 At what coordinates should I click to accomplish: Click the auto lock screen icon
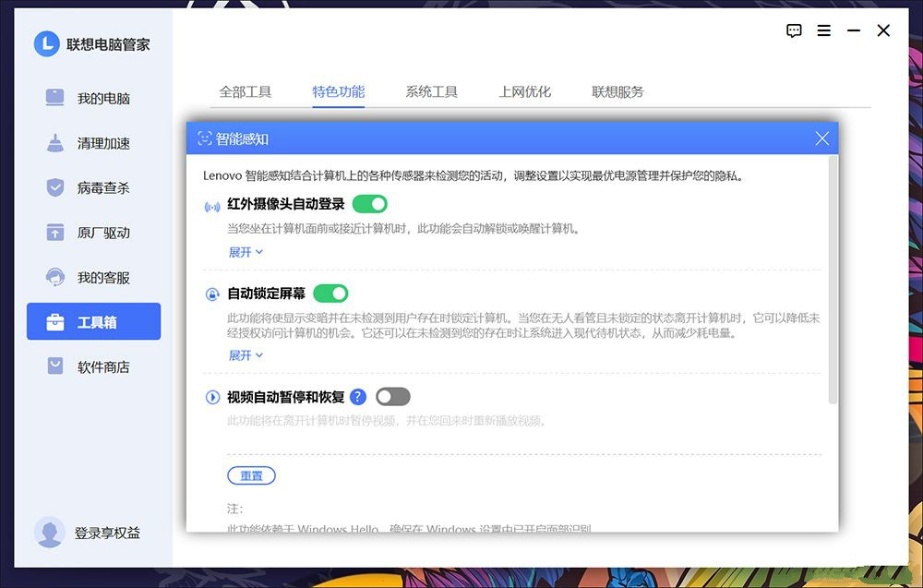(x=212, y=294)
